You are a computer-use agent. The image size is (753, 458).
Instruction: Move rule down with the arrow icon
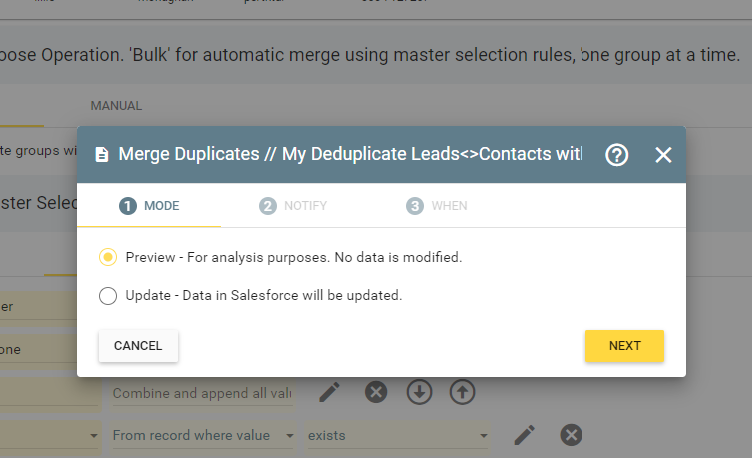[x=419, y=392]
